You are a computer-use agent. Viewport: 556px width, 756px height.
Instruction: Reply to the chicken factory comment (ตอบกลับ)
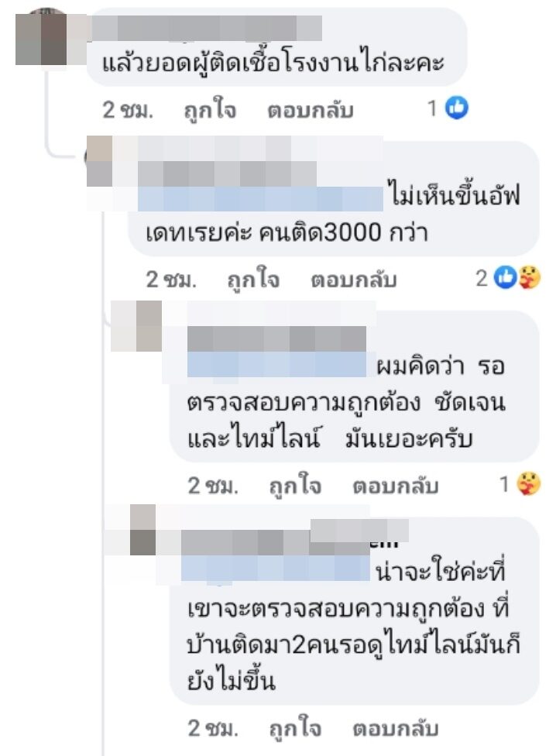(311, 111)
